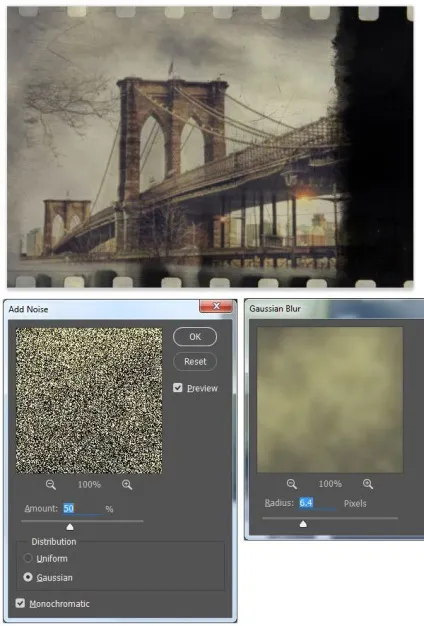Close the Add Noise dialog
This screenshot has width=424, height=626.
click(x=216, y=306)
